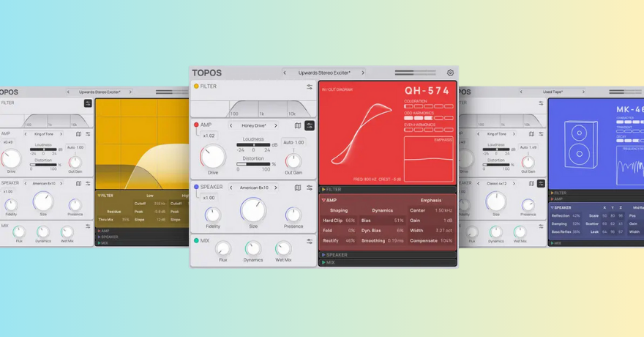
Task: Open Classic 4x12 speaker selector in right window
Action: pos(496,183)
